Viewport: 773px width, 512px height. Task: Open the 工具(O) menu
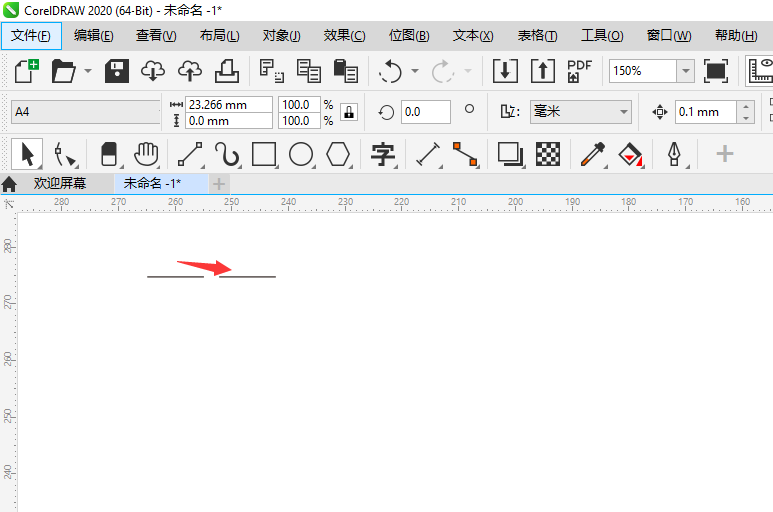[602, 35]
